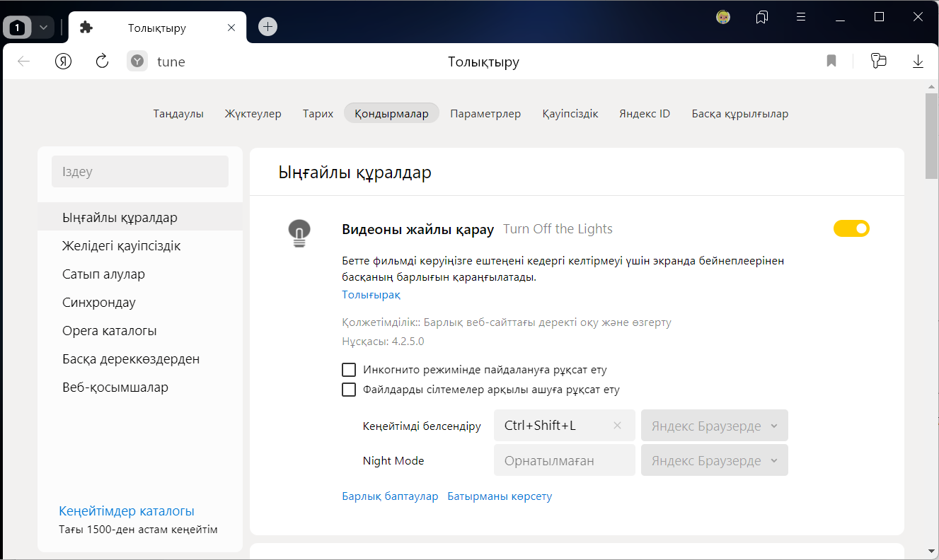Open the user profile avatar icon
The width and height of the screenshot is (939, 560).
[722, 17]
